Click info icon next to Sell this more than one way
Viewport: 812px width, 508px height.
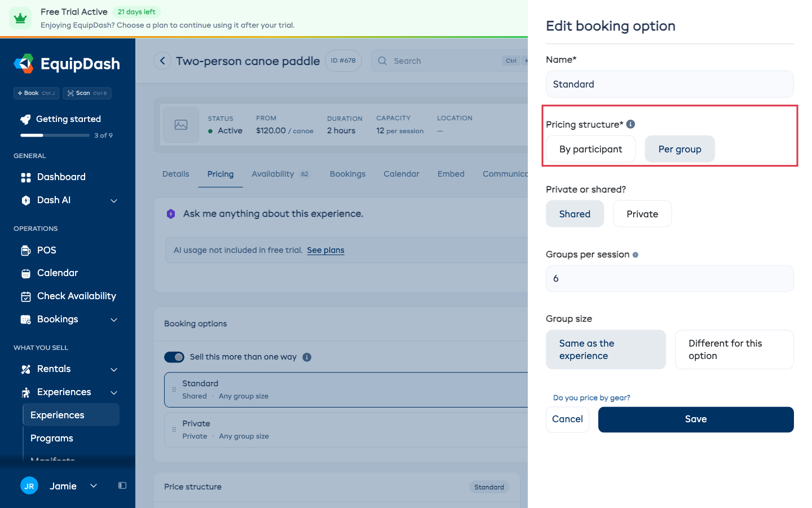307,357
